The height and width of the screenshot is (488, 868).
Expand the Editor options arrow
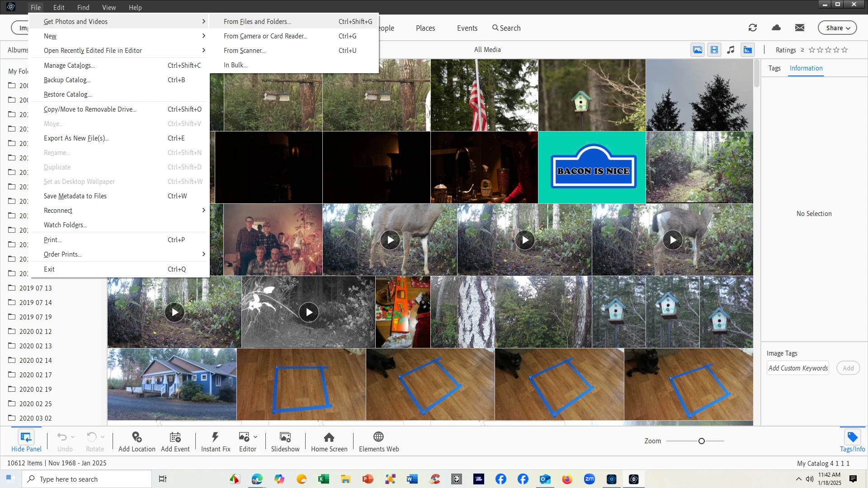pos(255,437)
